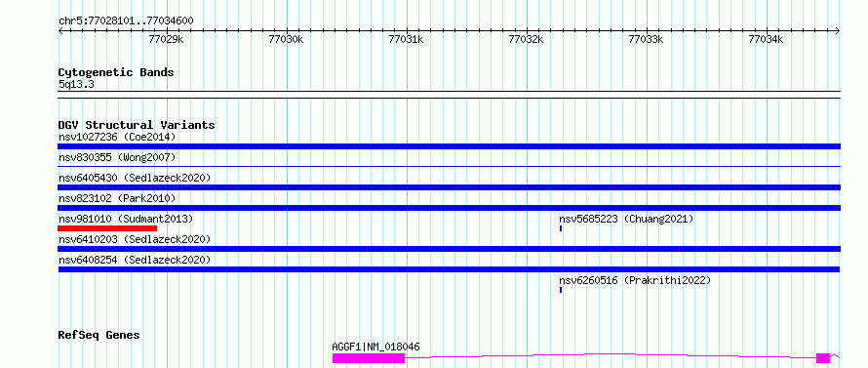Click the thin nsv830355 variant line
This screenshot has height=368, width=868.
point(449,166)
